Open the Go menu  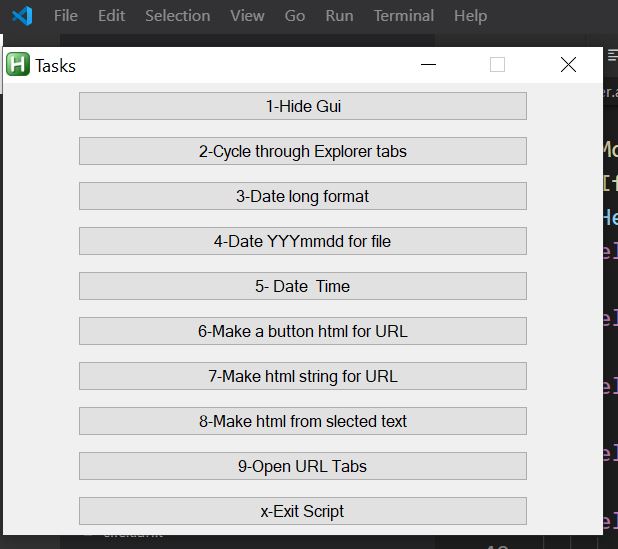coord(295,16)
